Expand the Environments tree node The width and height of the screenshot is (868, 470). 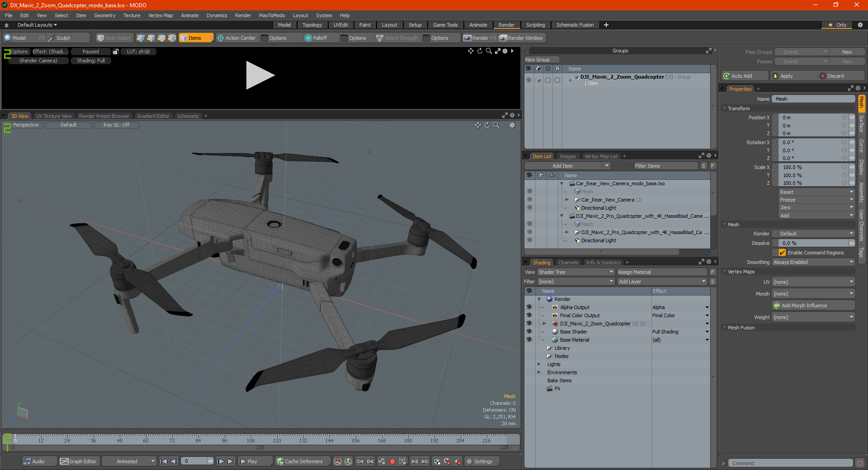539,372
